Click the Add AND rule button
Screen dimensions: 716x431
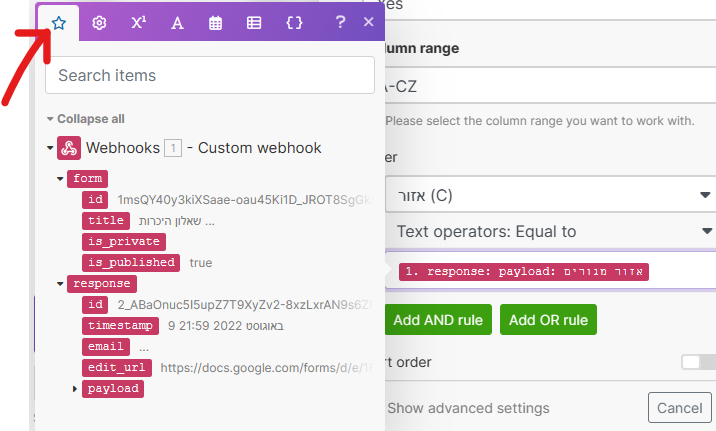click(438, 320)
